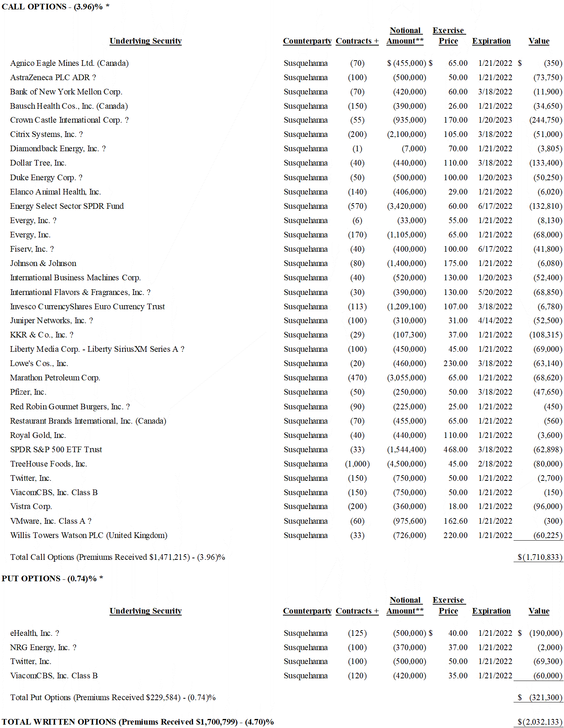
Task: Select grand total value $(2,032,133)
Action: (x=540, y=722)
